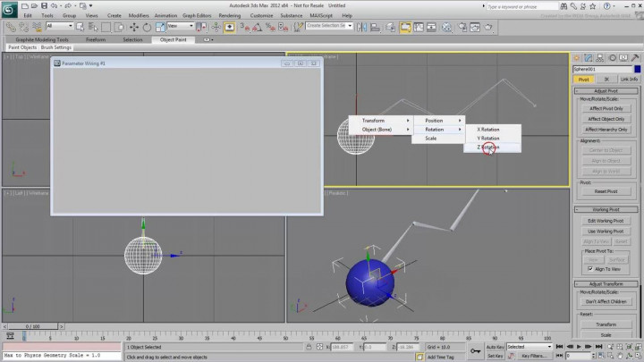Screen dimensions: 644x362
Task: Switch to the Freeform ribbon tab
Action: tap(96, 40)
